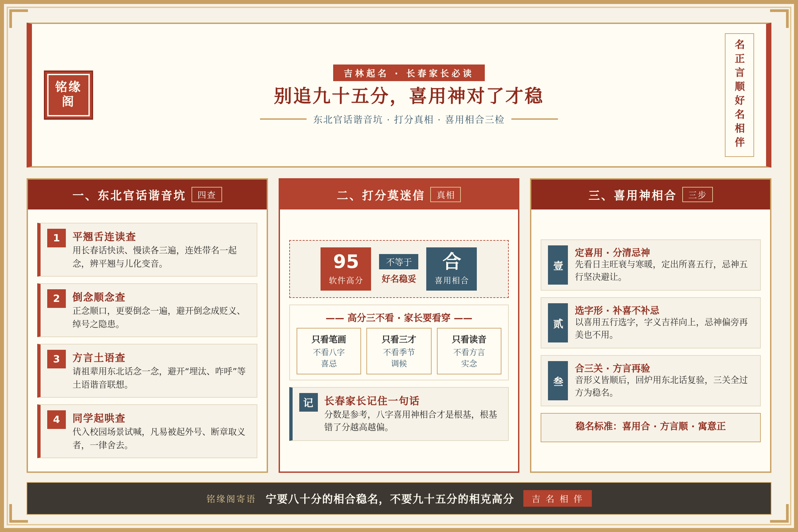Click the 叁 step badge

click(x=558, y=381)
